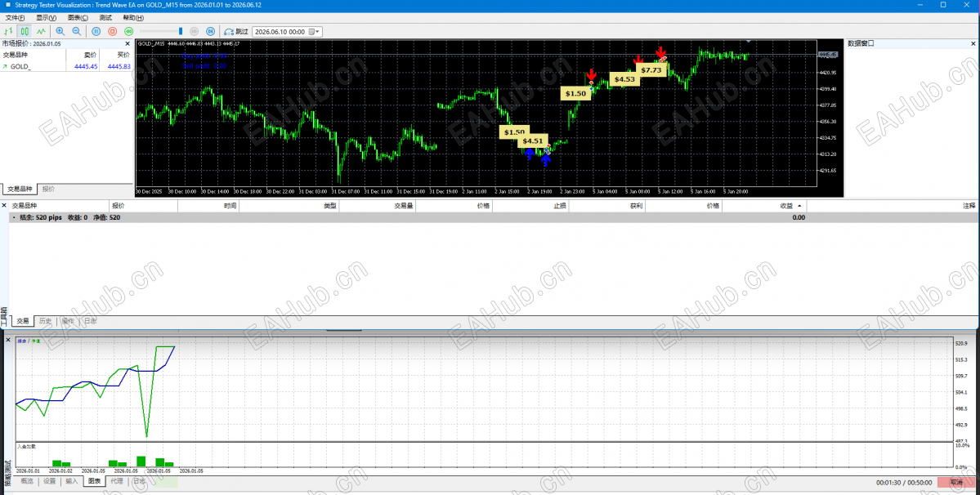Click the $4.51 profit label on chart
Screen dimensions: 980x495
point(533,141)
